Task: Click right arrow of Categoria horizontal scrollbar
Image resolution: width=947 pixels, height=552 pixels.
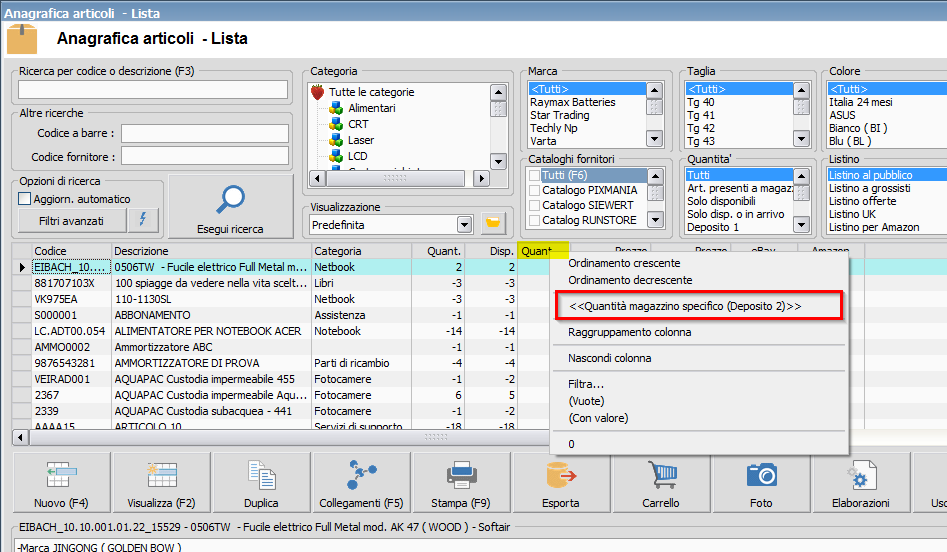Action: (x=481, y=178)
